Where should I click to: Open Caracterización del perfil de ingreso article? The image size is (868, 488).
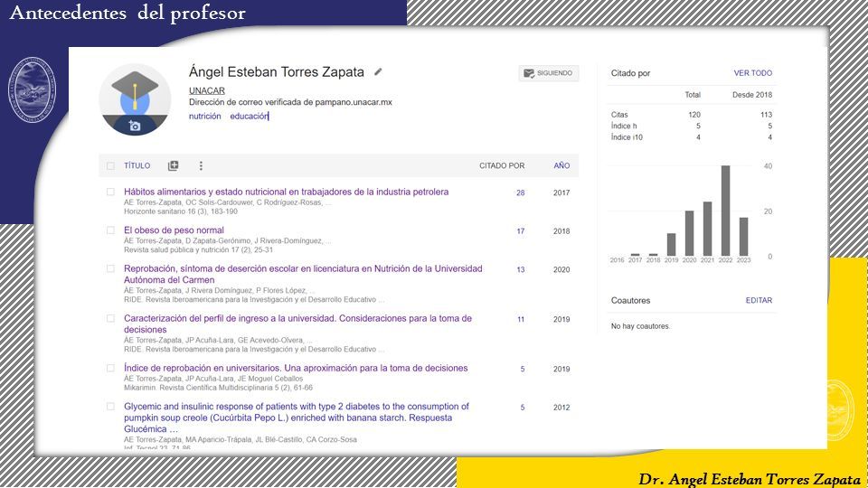point(297,324)
